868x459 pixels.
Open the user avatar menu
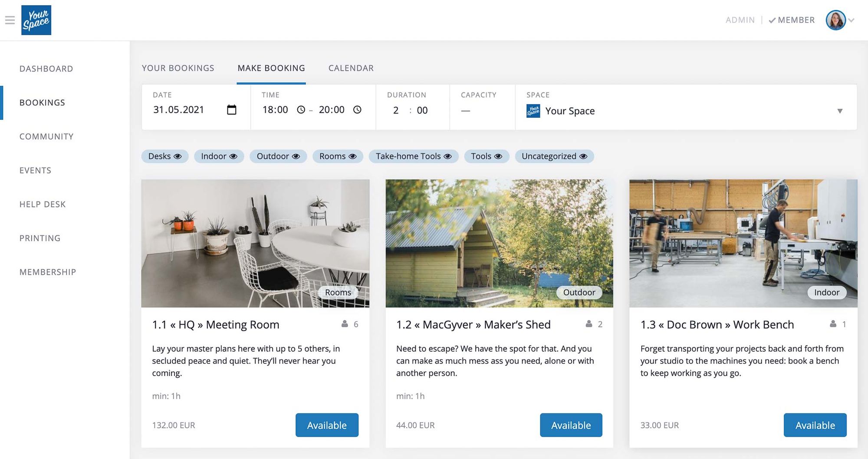835,20
